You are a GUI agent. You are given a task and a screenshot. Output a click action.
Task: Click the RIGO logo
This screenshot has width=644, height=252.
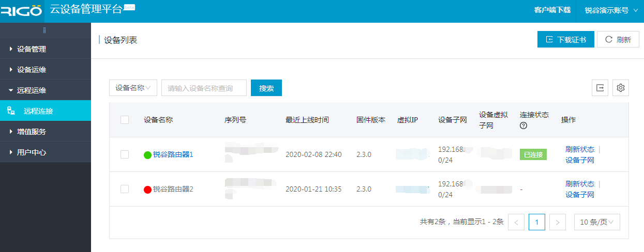[21, 11]
